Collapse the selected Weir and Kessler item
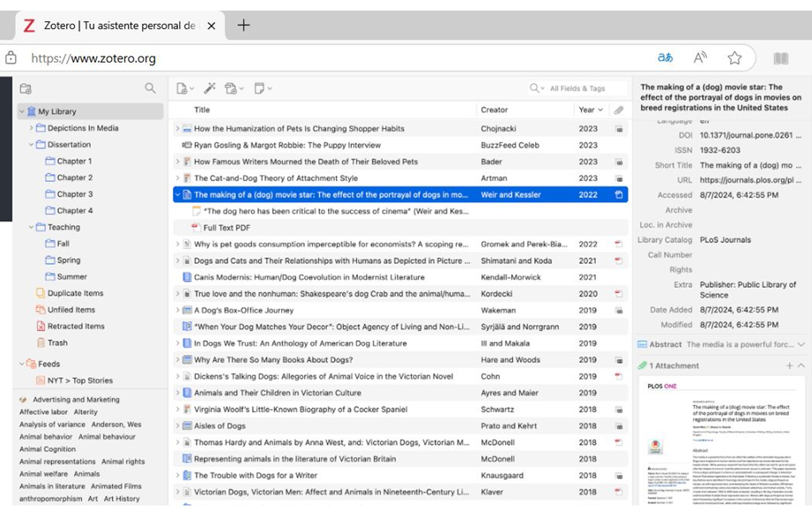Image resolution: width=812 pixels, height=516 pixels. (x=177, y=195)
